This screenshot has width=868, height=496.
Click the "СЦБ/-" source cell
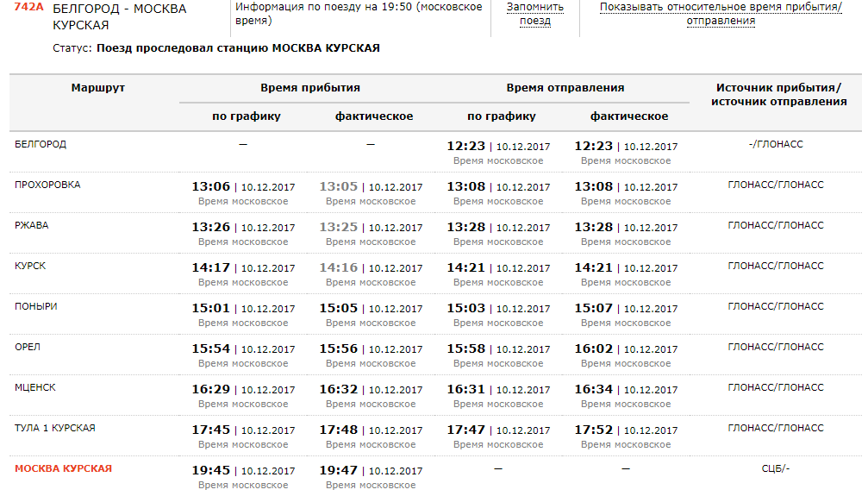coord(776,468)
